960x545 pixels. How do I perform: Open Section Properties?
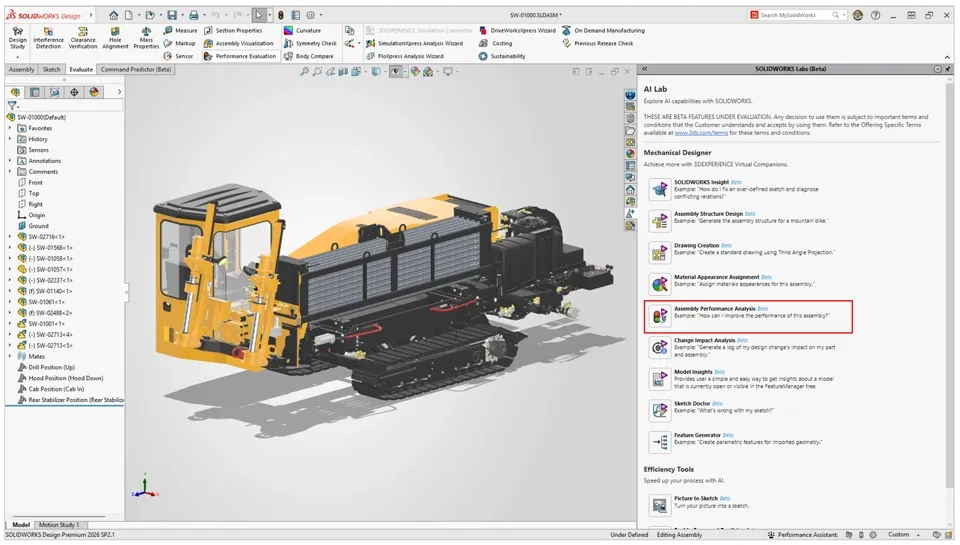pyautogui.click(x=233, y=31)
